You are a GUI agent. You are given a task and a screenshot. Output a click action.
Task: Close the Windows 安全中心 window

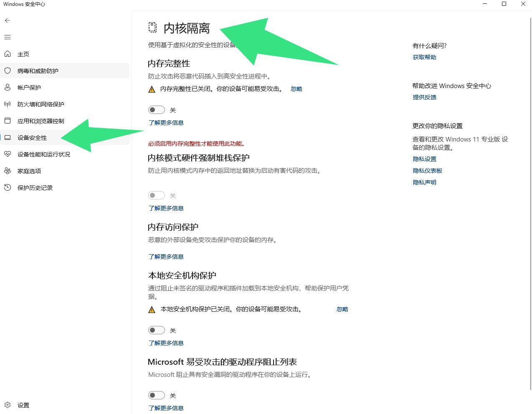(x=523, y=4)
